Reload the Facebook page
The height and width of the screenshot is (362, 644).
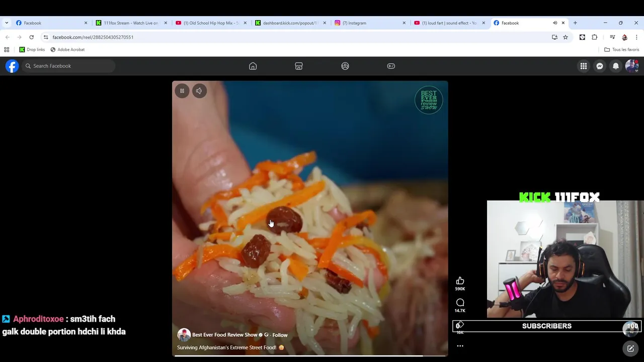click(31, 37)
